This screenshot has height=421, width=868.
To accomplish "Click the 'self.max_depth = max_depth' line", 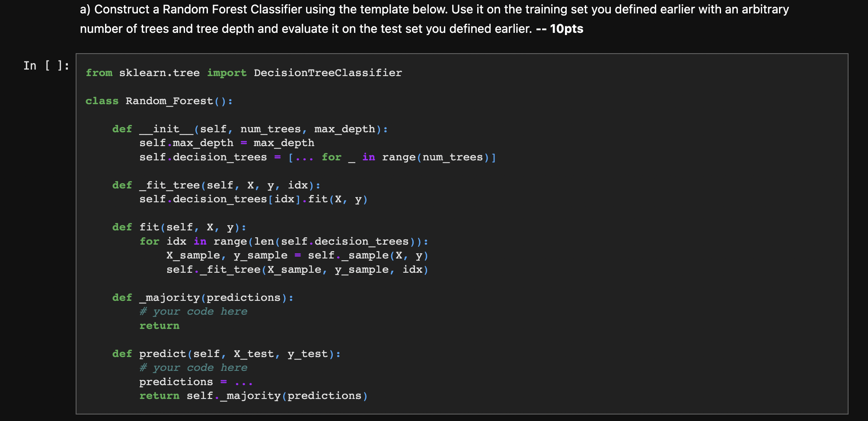I will tap(227, 143).
